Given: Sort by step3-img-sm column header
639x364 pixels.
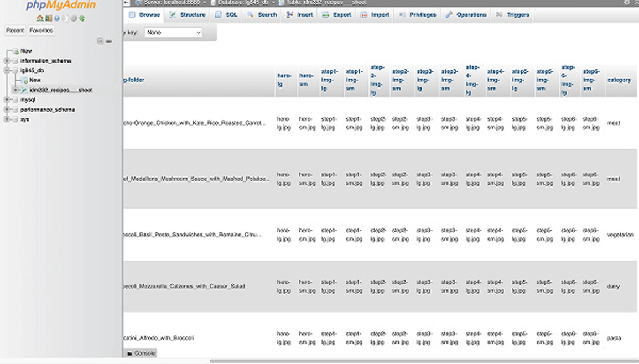Looking at the screenshot, I should pyautogui.click(x=450, y=80).
